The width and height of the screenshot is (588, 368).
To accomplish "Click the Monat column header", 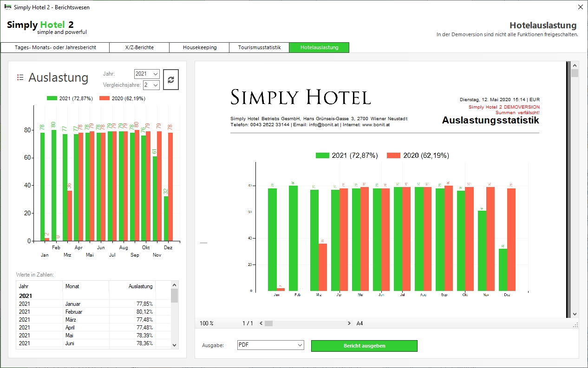I will [x=85, y=286].
